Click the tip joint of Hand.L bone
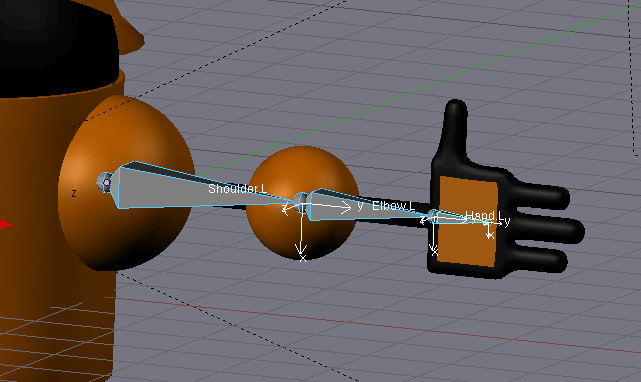This screenshot has width=641, height=382. click(x=487, y=222)
